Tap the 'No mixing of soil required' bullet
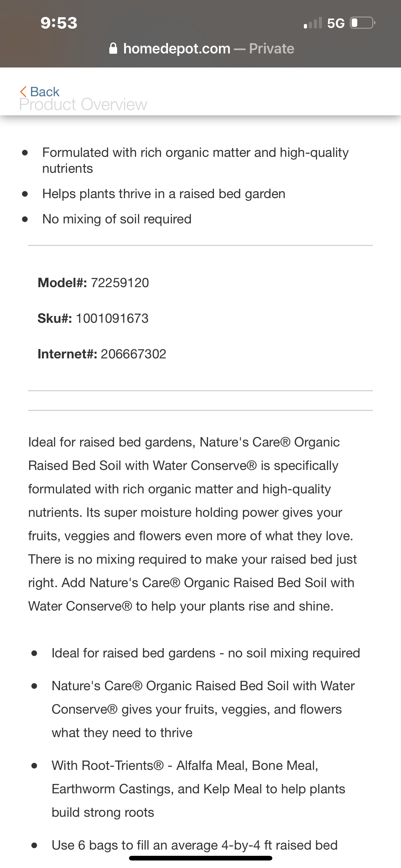The height and width of the screenshot is (868, 401). click(x=117, y=219)
